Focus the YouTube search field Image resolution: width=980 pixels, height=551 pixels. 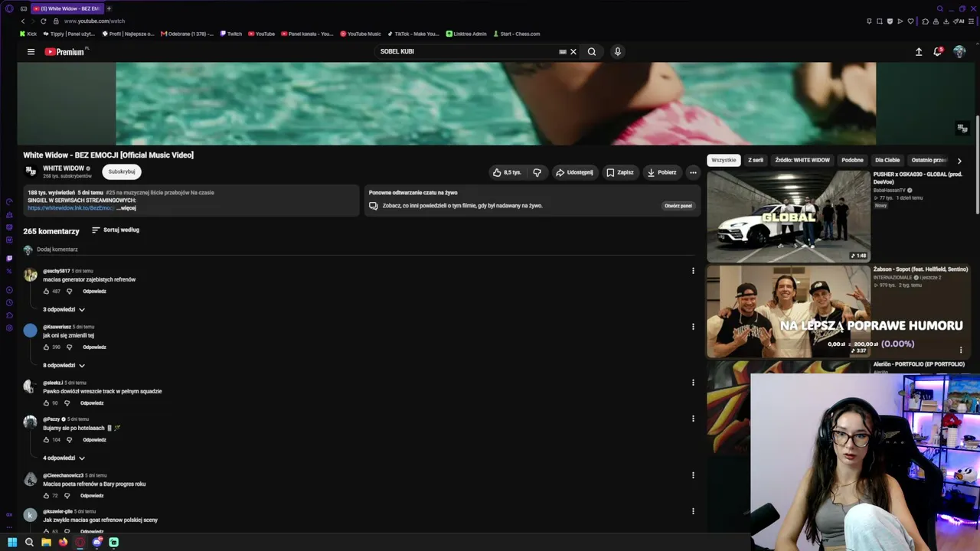[x=467, y=52]
